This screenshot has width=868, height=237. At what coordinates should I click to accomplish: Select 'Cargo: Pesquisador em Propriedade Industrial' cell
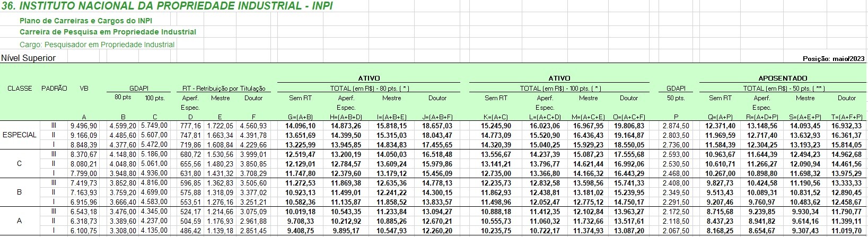pos(97,45)
